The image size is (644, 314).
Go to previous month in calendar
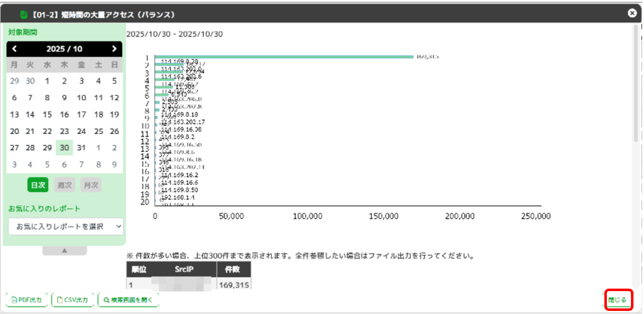pyautogui.click(x=15, y=49)
